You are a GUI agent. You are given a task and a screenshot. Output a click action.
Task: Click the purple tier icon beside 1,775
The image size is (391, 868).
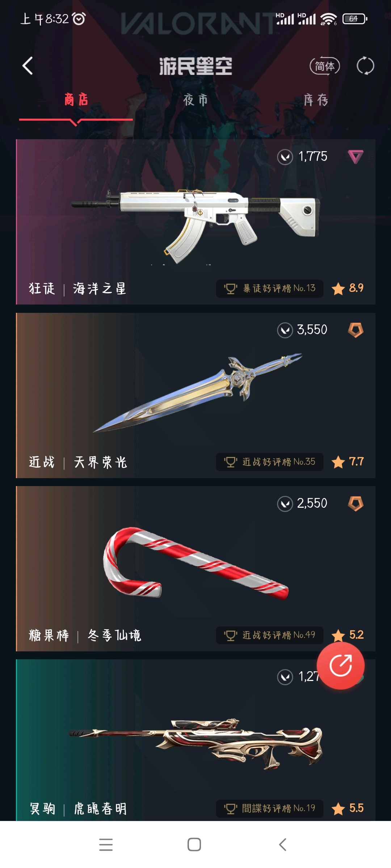pos(356,157)
